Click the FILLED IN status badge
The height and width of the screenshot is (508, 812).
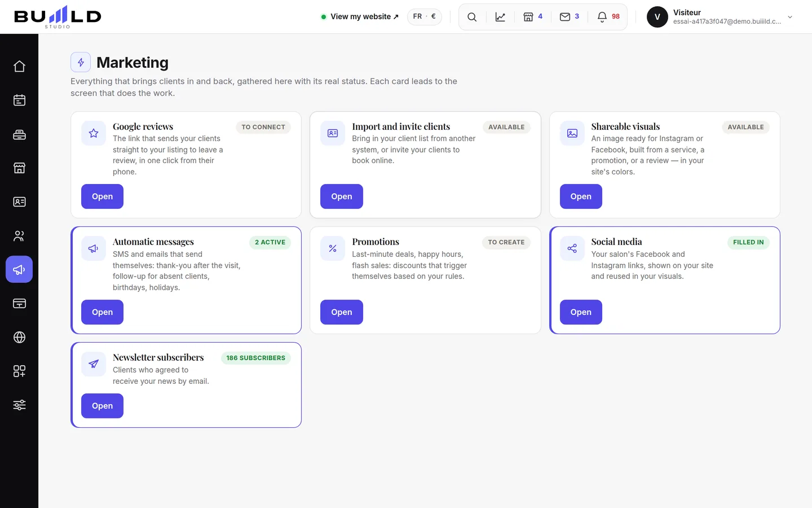coord(748,242)
